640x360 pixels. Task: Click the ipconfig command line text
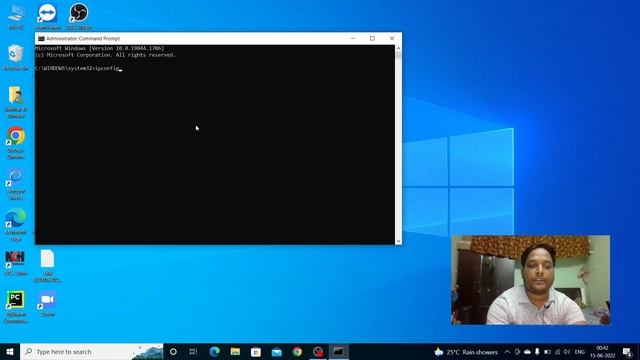click(78, 68)
